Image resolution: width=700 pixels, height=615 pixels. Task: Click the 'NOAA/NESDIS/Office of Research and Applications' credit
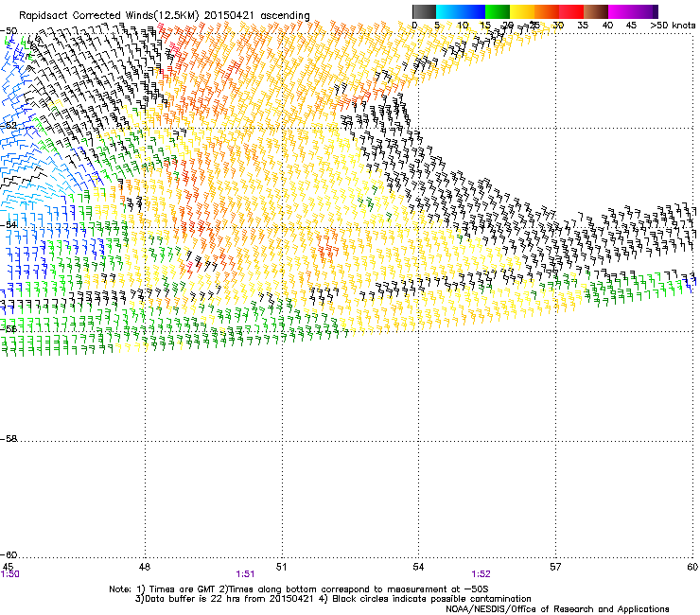tap(557, 609)
